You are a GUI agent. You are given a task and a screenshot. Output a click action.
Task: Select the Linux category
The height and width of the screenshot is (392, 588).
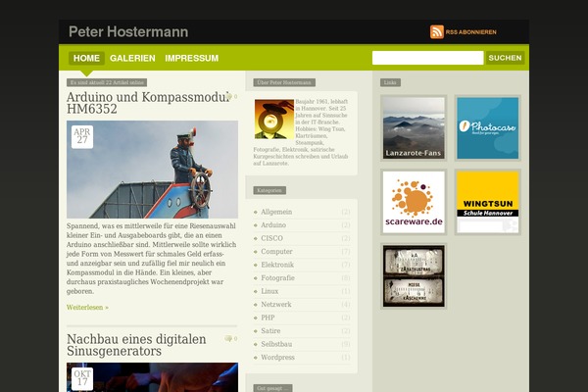269,291
